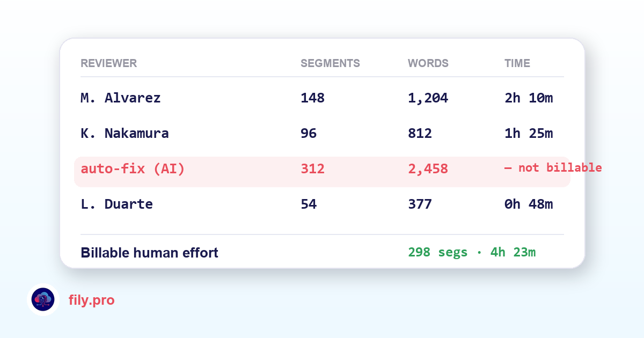Sort by the REVIEWER column header

(108, 63)
